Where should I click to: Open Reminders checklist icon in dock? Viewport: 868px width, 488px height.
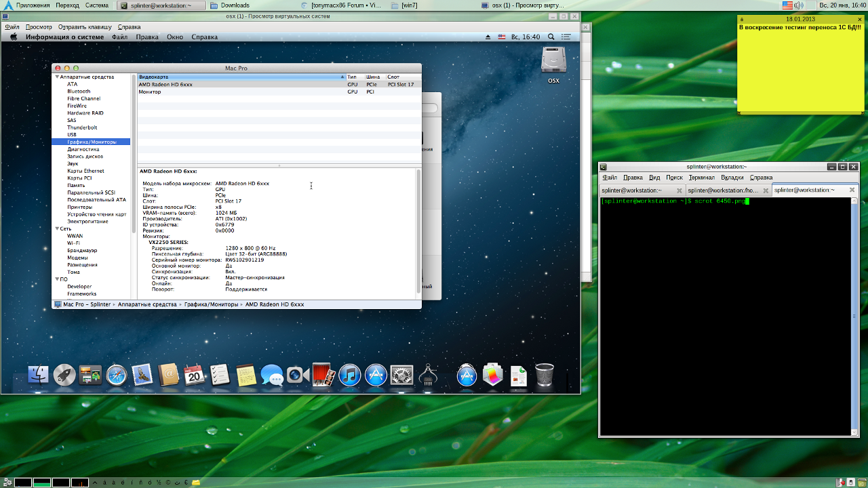pos(220,374)
